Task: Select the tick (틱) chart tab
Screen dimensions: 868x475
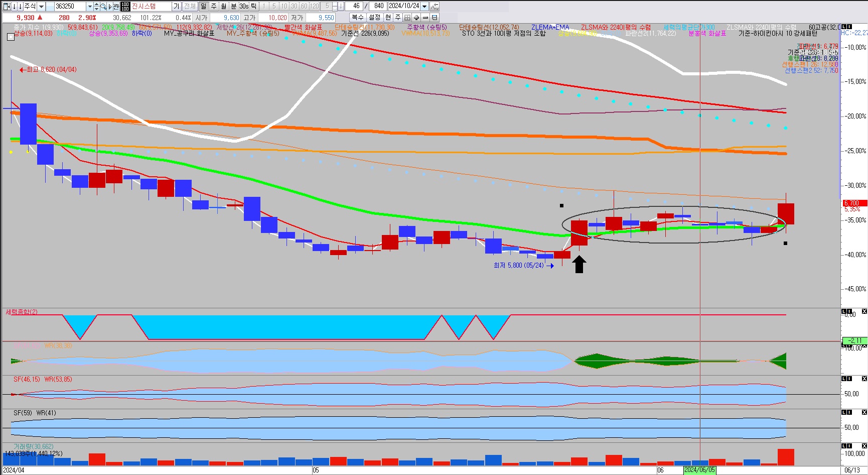Action: 254,6
